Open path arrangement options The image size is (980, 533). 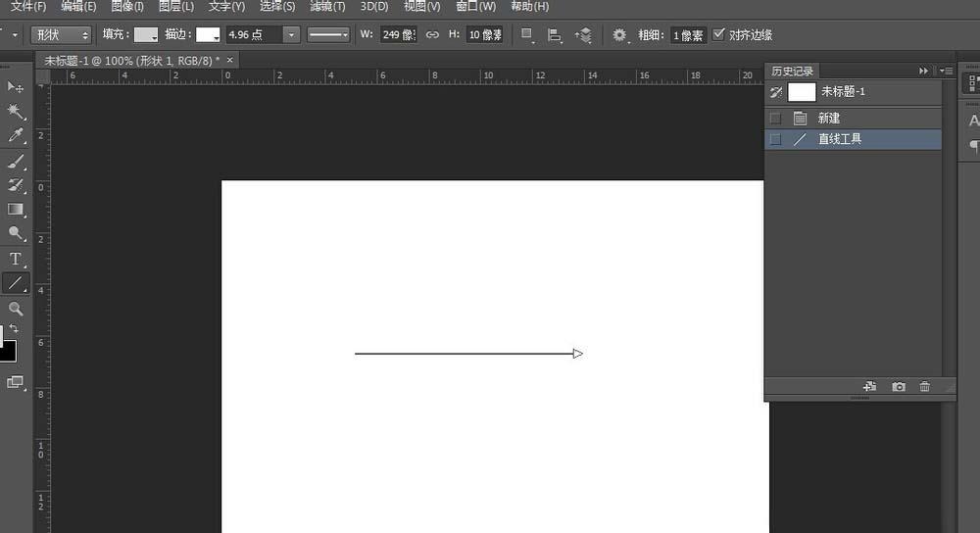pyautogui.click(x=582, y=35)
